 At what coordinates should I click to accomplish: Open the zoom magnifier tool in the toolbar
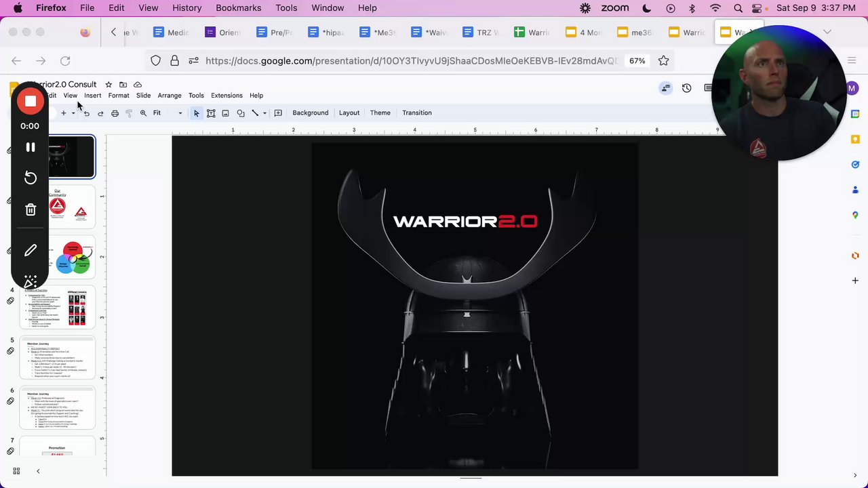tap(143, 113)
